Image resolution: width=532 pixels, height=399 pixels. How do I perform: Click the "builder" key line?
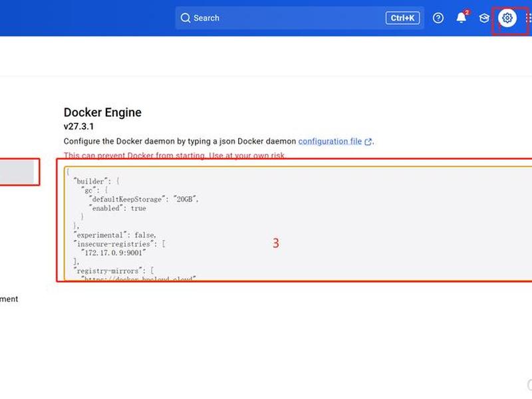(96, 181)
